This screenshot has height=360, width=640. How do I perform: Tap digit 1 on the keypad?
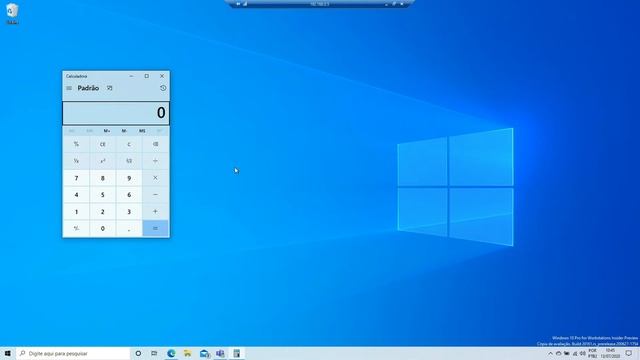point(76,211)
